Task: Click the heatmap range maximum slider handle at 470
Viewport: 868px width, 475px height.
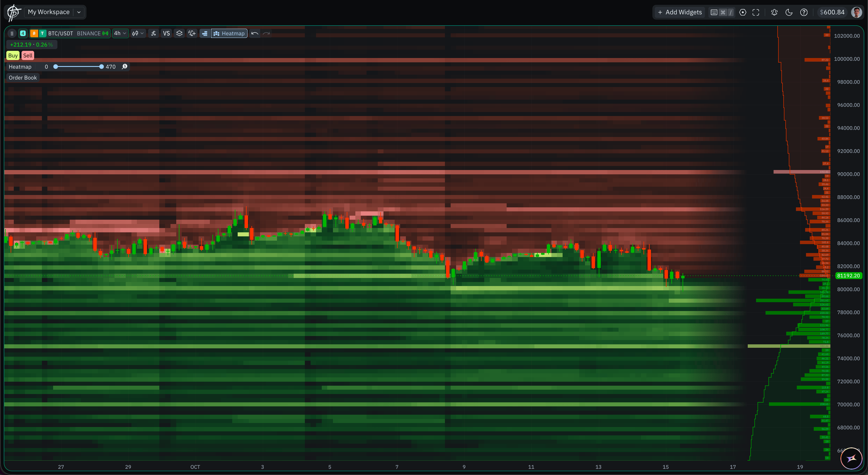Action: (101, 67)
